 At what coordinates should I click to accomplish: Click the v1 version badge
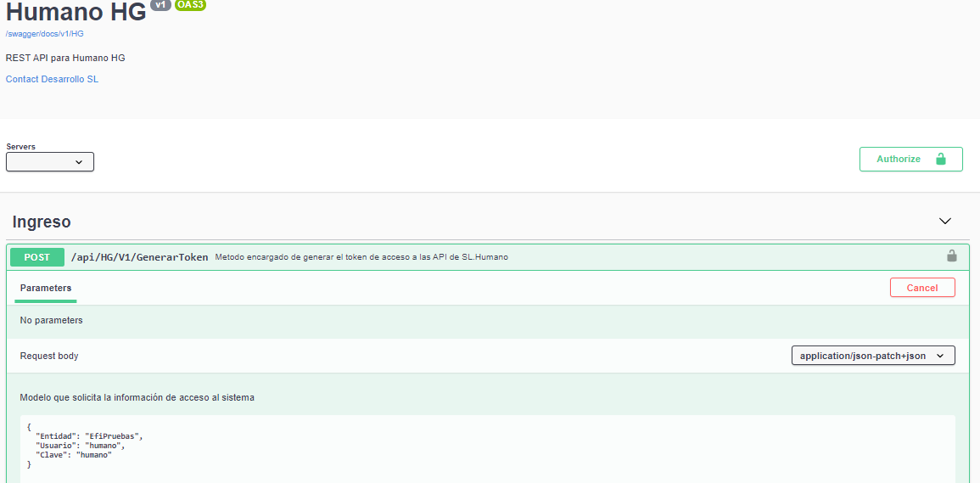point(160,5)
